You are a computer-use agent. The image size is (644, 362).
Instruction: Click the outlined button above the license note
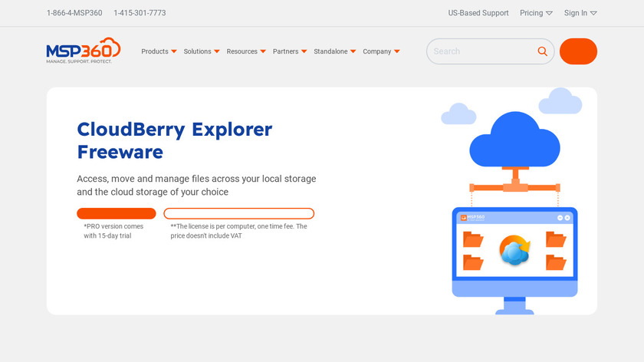[238, 214]
